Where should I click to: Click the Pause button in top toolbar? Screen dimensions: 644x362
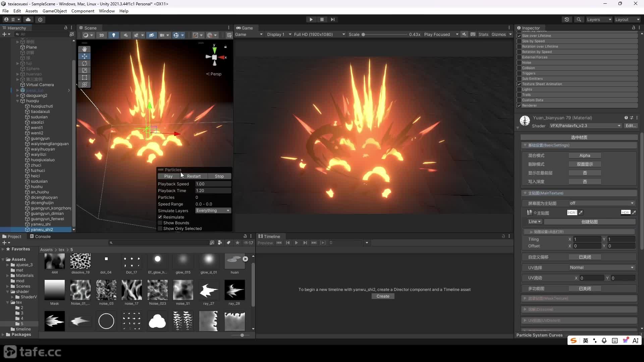pyautogui.click(x=322, y=19)
